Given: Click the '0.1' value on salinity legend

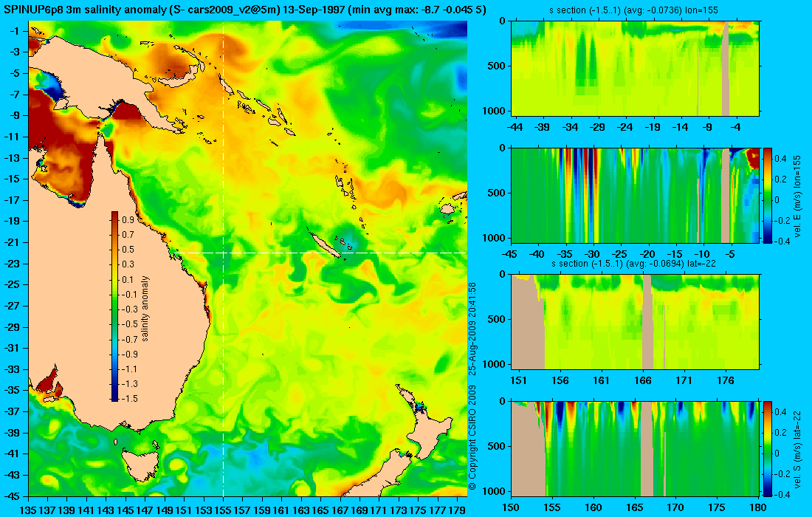Looking at the screenshot, I should [128, 279].
